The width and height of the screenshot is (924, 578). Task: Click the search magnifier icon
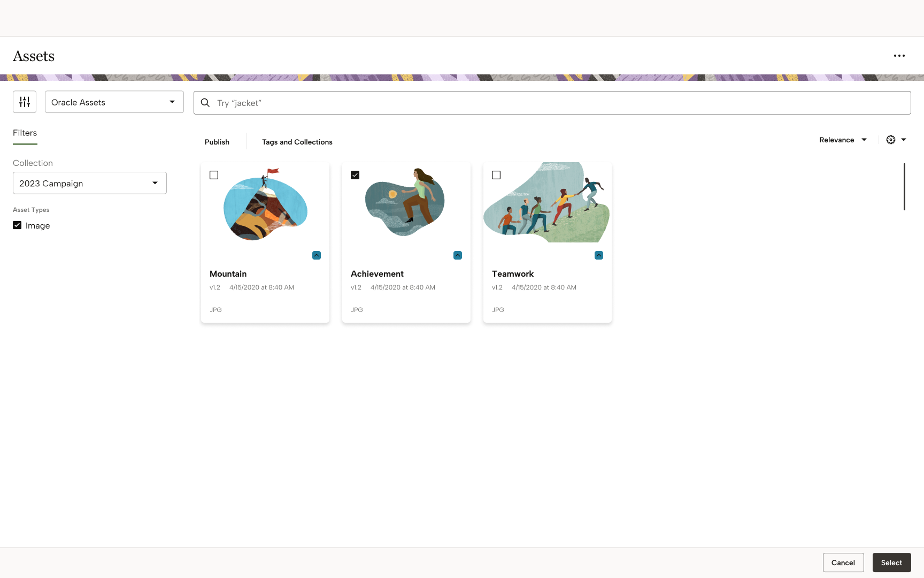click(x=205, y=103)
